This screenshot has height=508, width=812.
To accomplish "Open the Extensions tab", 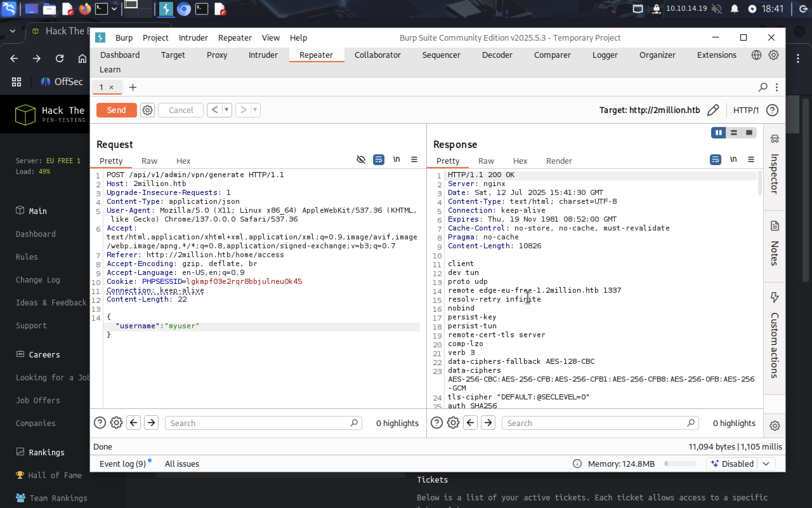I will point(717,55).
